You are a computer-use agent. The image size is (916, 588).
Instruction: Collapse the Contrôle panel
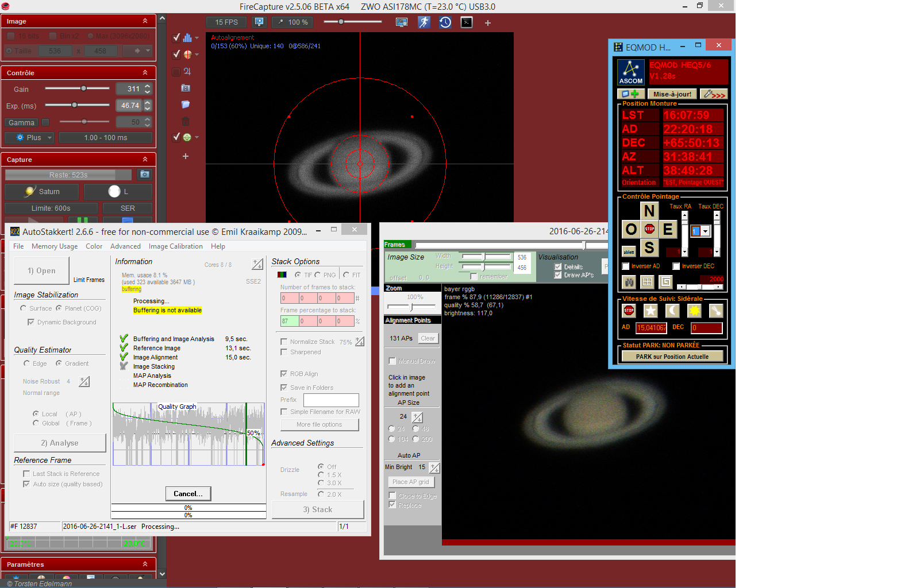(145, 73)
